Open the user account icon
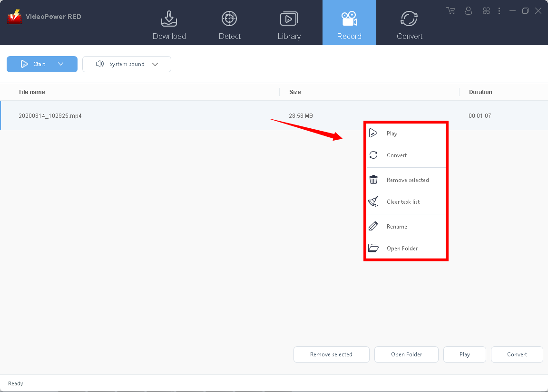This screenshot has width=548, height=392. coord(468,10)
